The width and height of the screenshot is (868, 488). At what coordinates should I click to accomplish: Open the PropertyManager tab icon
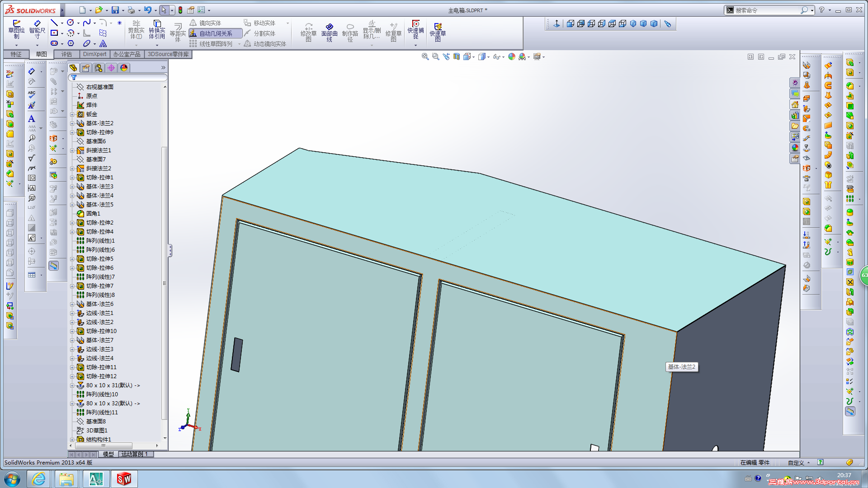(86, 68)
